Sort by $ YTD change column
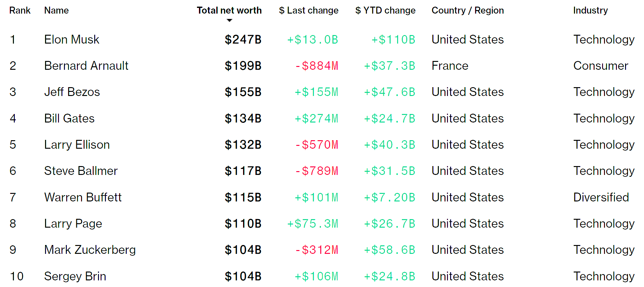This screenshot has width=644, height=287. pos(385,10)
